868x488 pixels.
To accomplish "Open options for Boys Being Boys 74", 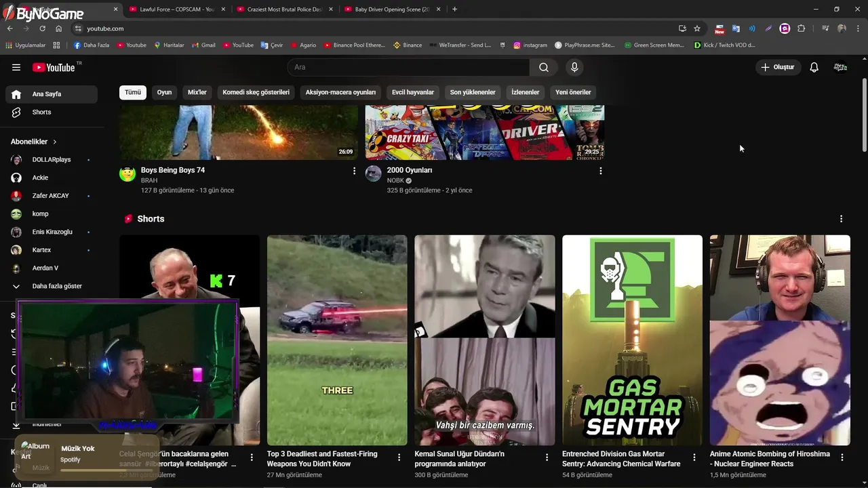I will point(354,171).
